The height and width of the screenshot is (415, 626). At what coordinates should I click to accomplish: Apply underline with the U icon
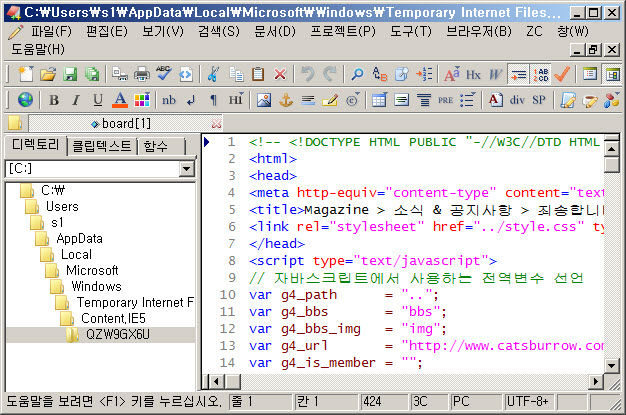[98, 99]
